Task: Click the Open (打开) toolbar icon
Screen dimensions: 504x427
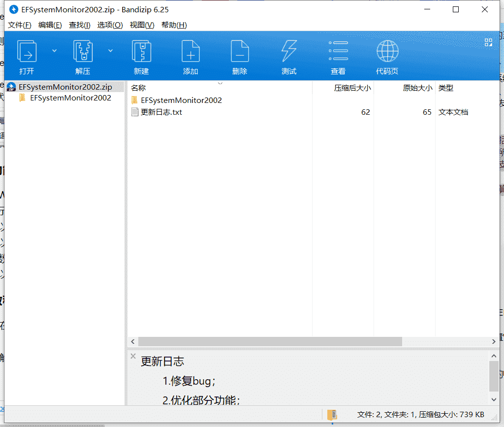Action: pyautogui.click(x=27, y=51)
